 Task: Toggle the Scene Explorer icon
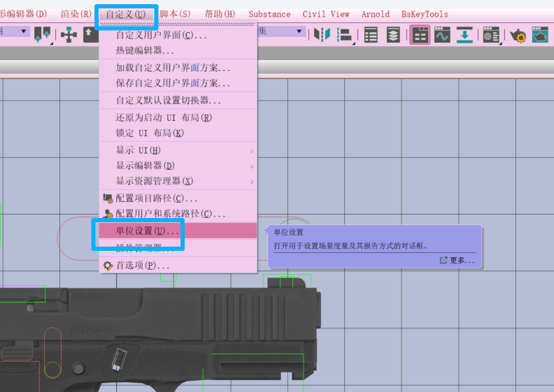tap(371, 35)
